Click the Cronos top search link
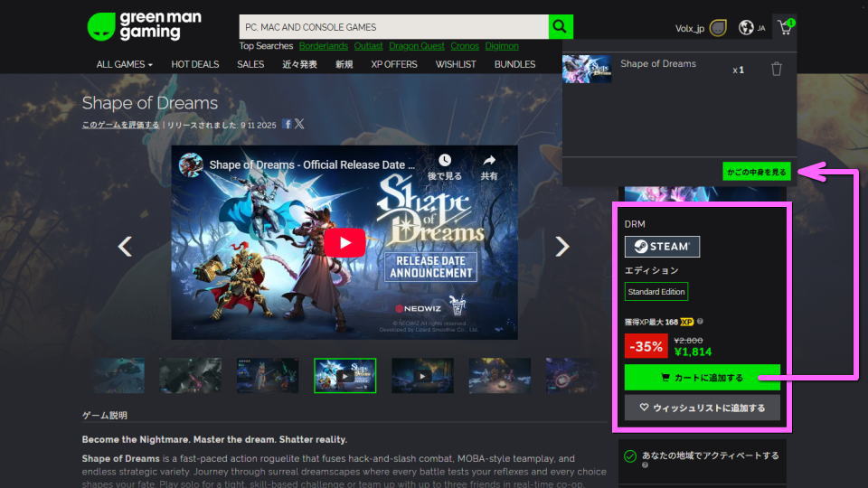The width and height of the screenshot is (868, 488). [465, 46]
